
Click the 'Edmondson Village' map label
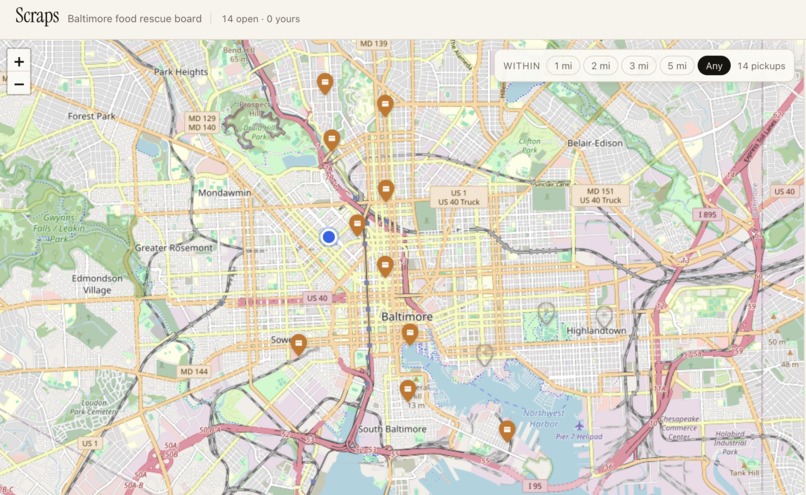tap(97, 284)
